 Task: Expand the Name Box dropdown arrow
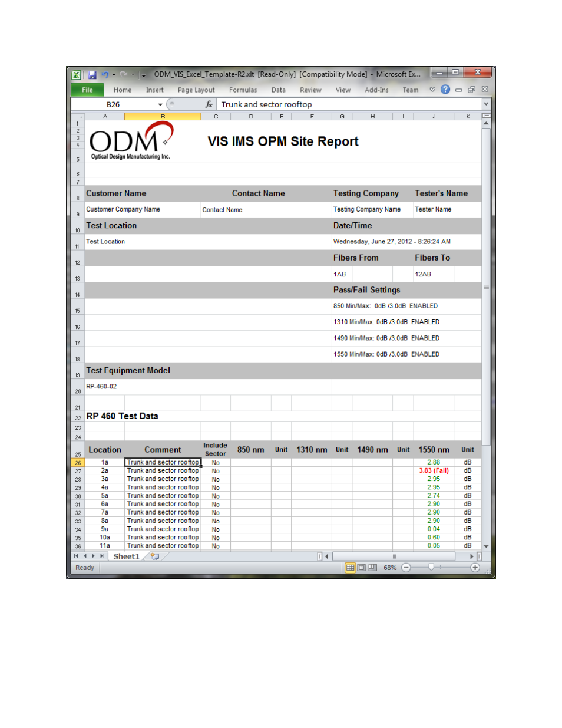click(160, 104)
